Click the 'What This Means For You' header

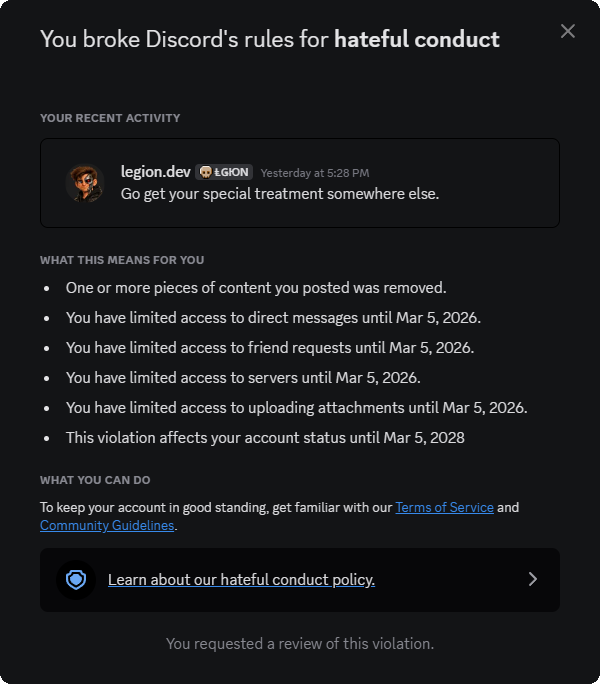[122, 260]
